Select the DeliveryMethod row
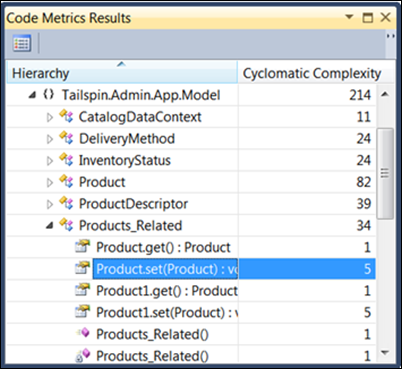The width and height of the screenshot is (402, 369). 191,138
